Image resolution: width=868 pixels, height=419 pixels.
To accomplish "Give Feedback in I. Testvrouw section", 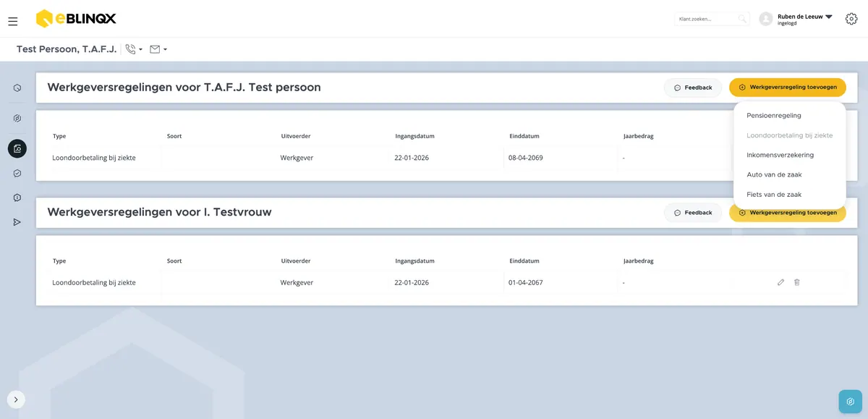I will (693, 213).
